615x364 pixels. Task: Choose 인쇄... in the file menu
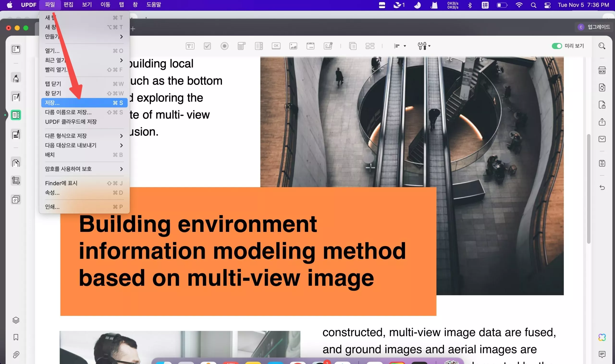[84, 207]
